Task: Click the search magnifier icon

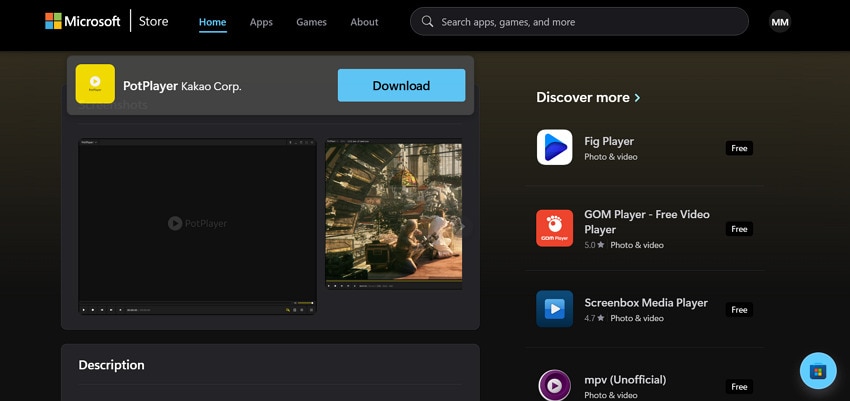Action: pyautogui.click(x=427, y=22)
